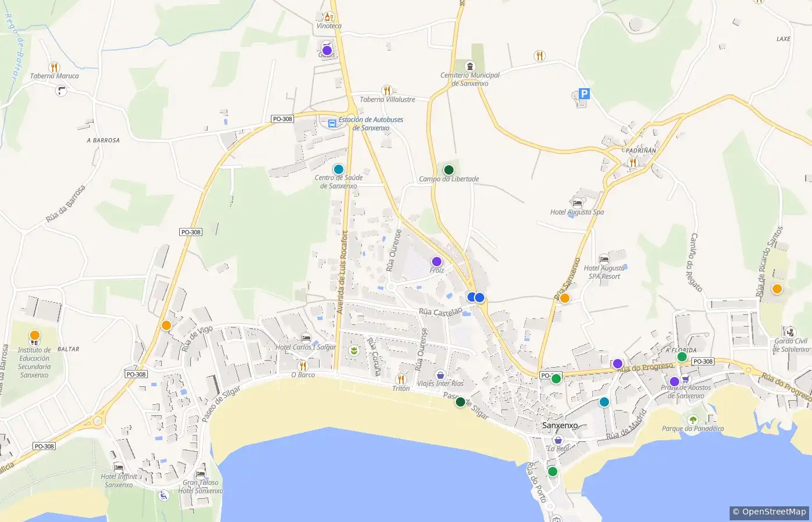
Task: Click the blue parking P icon
Action: 584,94
